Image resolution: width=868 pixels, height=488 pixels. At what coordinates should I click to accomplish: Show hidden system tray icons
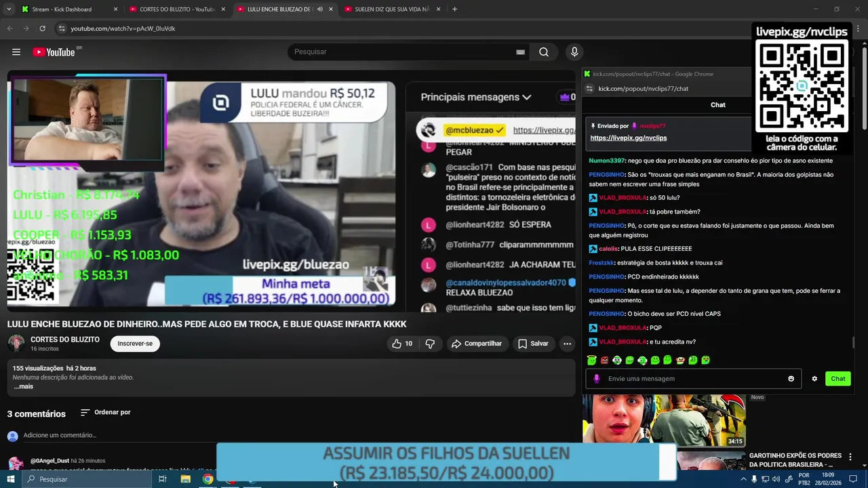744,479
